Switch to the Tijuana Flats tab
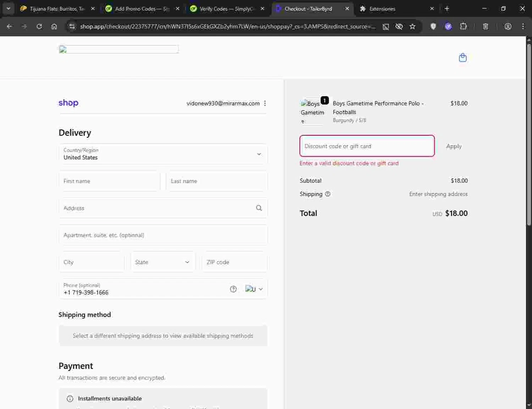The width and height of the screenshot is (532, 409). coord(57,9)
